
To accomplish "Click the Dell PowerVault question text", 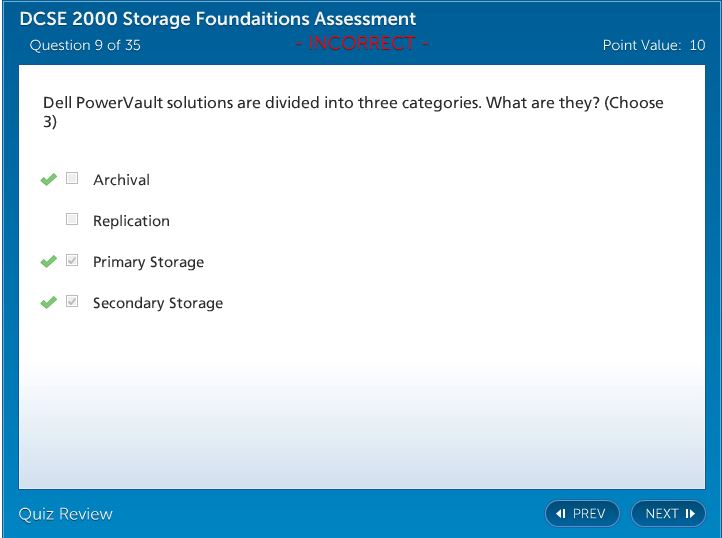I will (x=353, y=103).
